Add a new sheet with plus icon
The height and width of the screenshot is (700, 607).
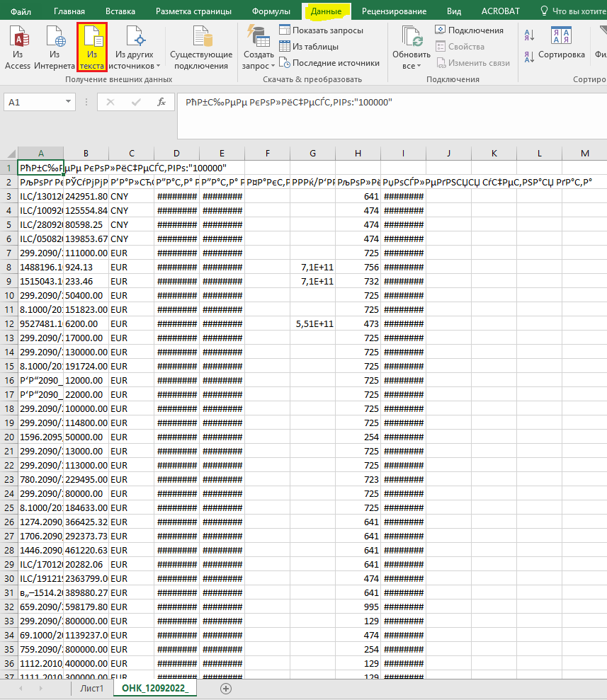[x=226, y=688]
